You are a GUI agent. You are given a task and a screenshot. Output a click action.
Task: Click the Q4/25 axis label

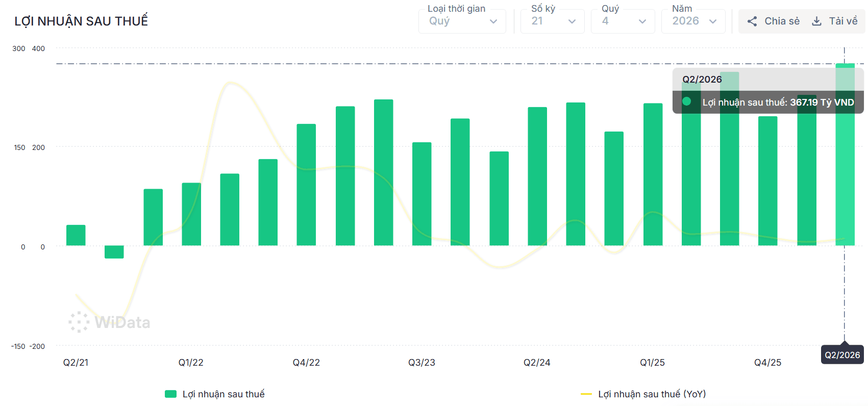[768, 363]
